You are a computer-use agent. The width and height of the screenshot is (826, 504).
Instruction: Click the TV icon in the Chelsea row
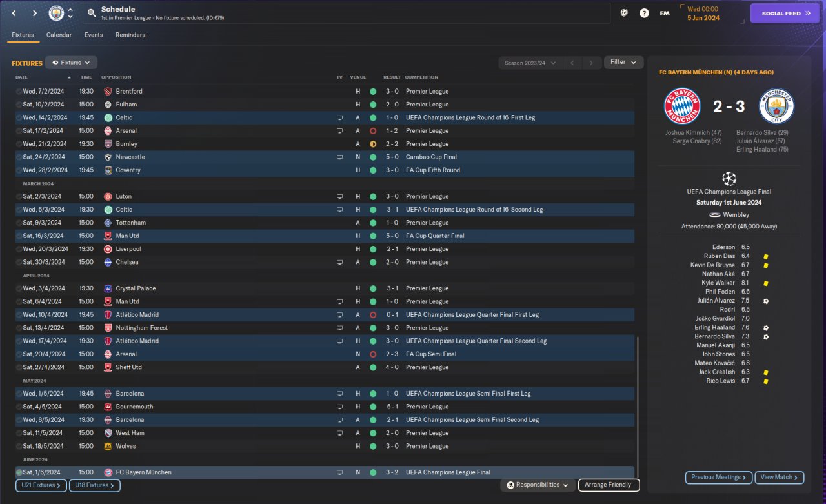point(340,262)
